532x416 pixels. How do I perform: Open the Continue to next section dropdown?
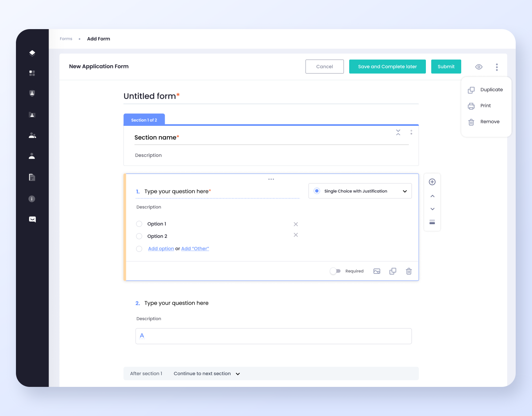coord(207,374)
